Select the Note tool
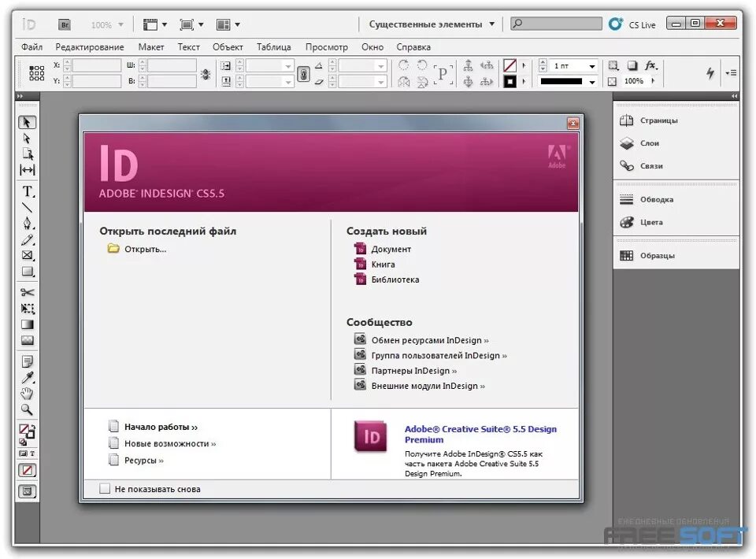 tap(28, 361)
